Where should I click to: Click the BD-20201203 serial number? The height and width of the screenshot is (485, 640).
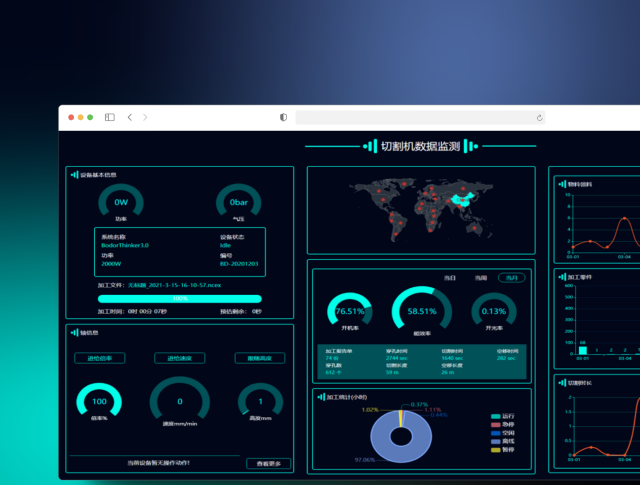tap(239, 264)
